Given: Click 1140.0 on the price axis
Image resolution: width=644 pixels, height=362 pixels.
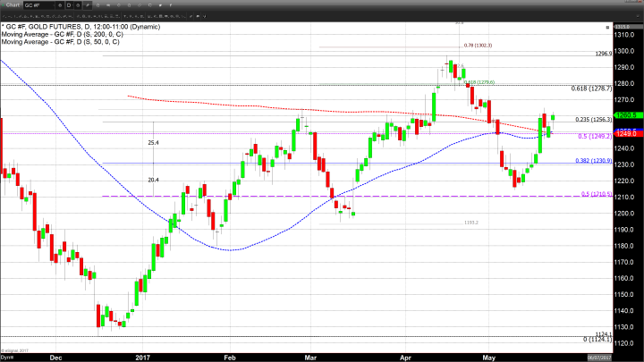Looking at the screenshot, I should click(x=624, y=311).
